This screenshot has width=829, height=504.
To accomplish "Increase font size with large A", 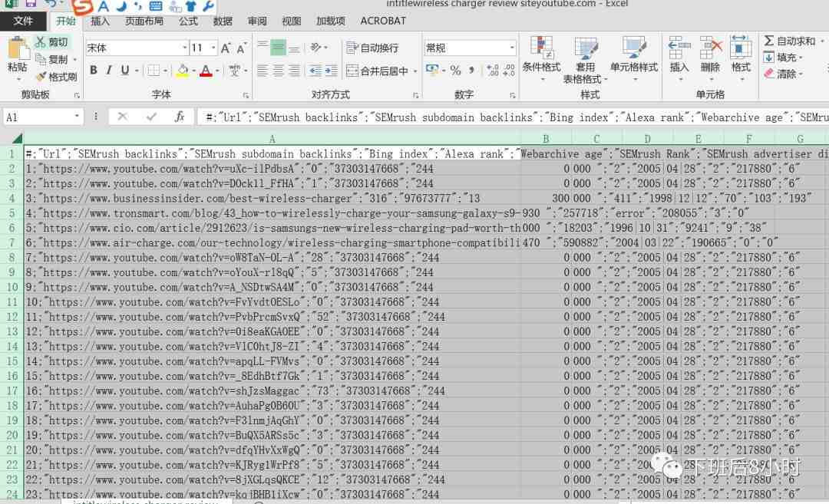I will (x=226, y=48).
